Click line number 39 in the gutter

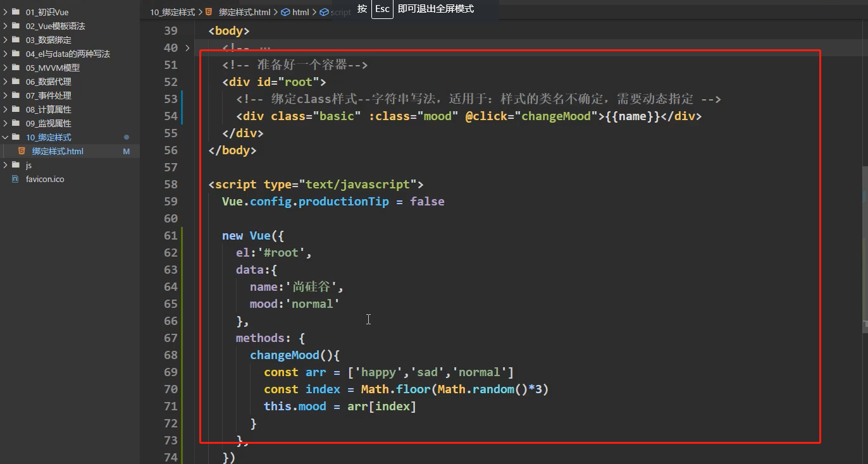tap(171, 31)
